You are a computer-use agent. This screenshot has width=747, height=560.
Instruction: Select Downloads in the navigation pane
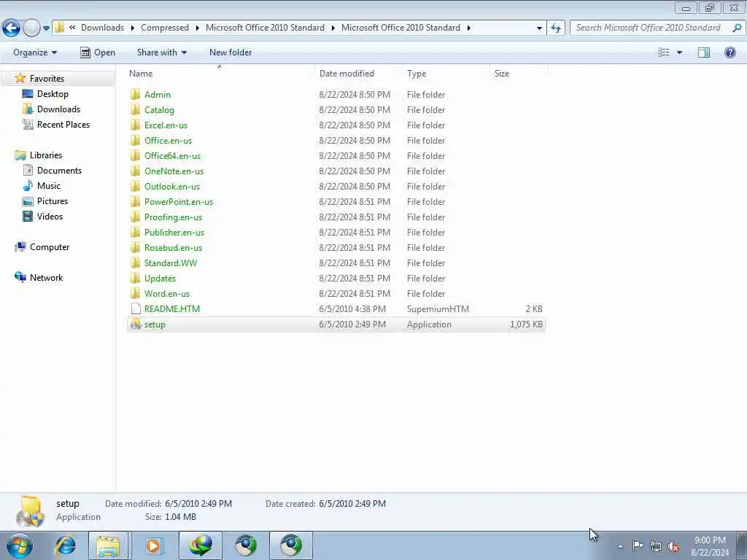coord(58,109)
